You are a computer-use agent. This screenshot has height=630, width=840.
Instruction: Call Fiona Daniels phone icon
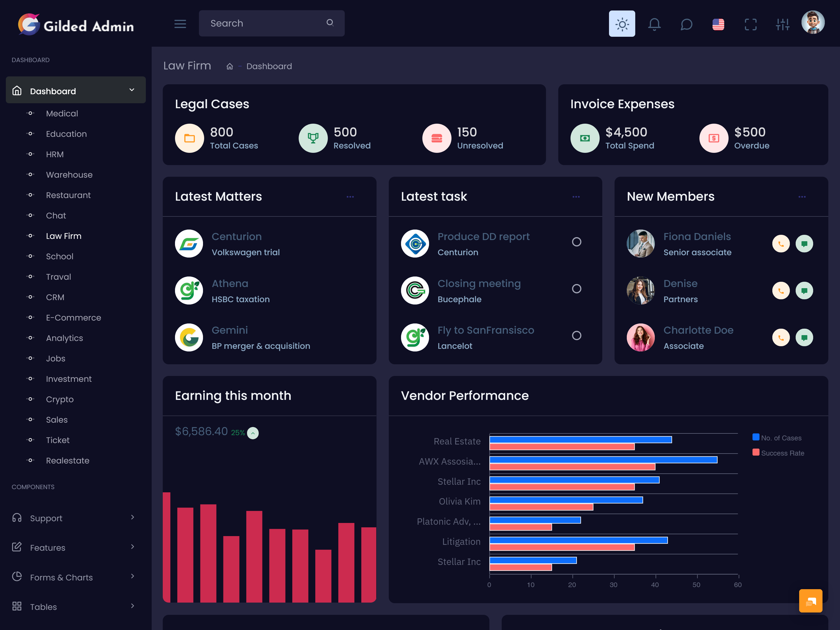[x=781, y=244]
